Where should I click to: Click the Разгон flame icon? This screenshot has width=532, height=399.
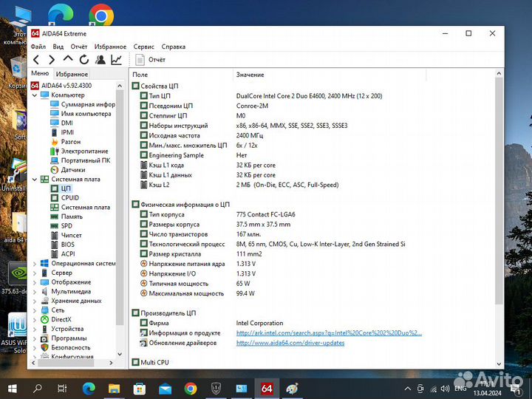click(54, 141)
